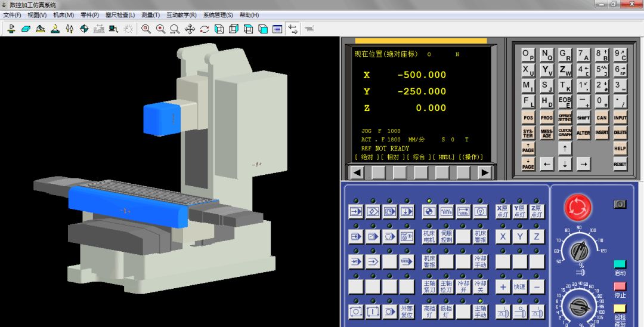Open the cutting tool selection icon
The image size is (644, 327).
(69, 29)
